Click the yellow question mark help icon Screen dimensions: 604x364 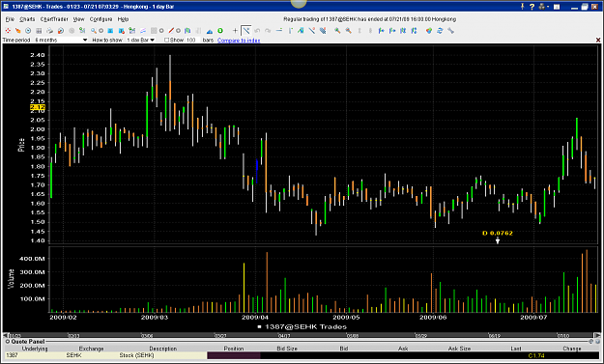(x=532, y=7)
